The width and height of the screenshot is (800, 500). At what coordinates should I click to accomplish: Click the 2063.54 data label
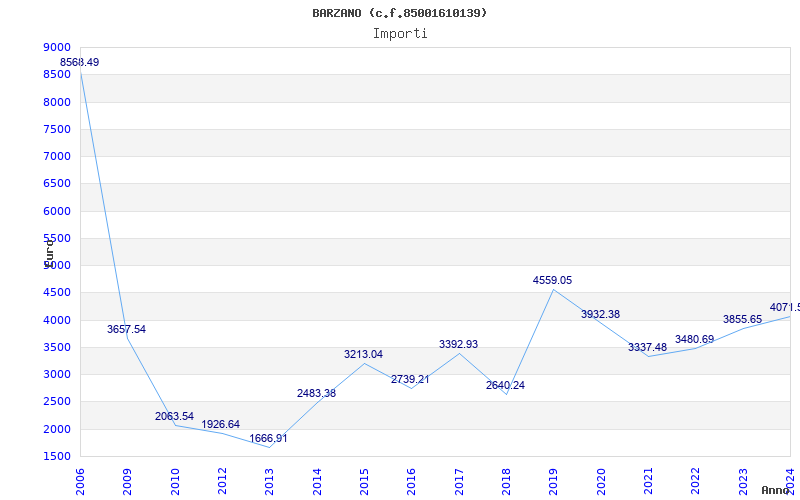click(x=174, y=416)
